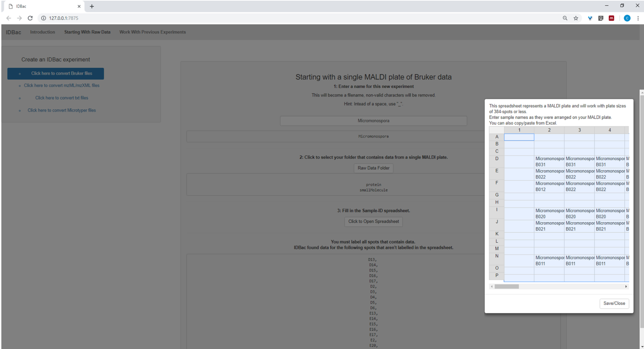The image size is (644, 349).
Task: Select the convert Microtyper files option
Action: 61,110
